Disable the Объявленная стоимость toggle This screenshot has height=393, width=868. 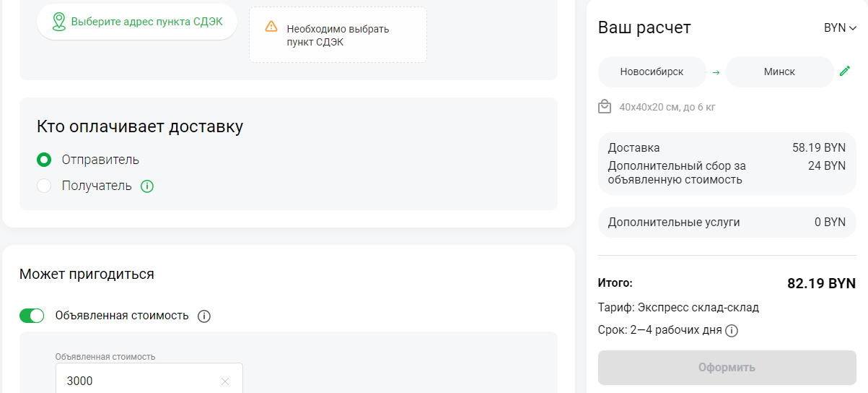point(32,316)
